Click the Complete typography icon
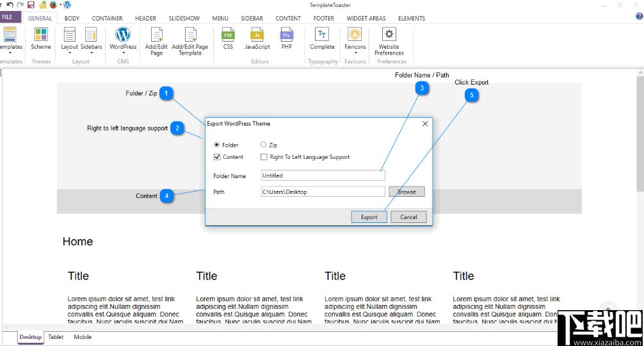Viewport: 644px width, 346px height. pyautogui.click(x=322, y=34)
